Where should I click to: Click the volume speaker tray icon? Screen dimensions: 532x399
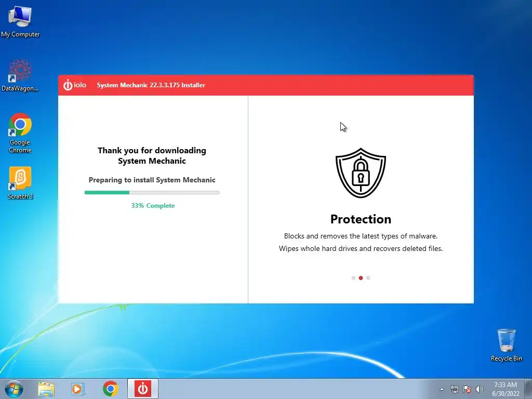480,389
